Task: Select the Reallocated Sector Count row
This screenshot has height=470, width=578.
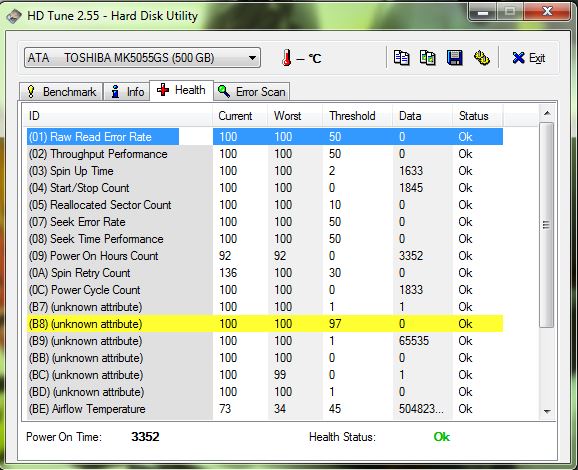Action: [265, 205]
